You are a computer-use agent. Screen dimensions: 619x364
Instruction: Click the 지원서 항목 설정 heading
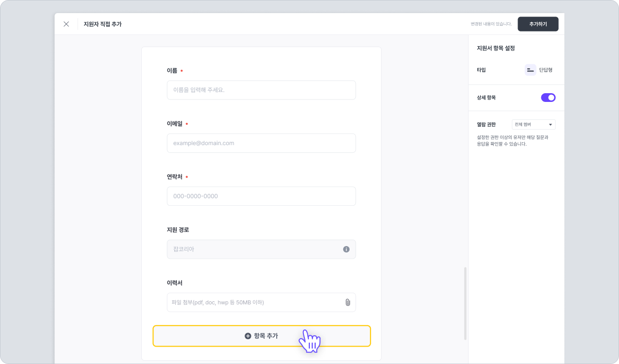coord(496,49)
